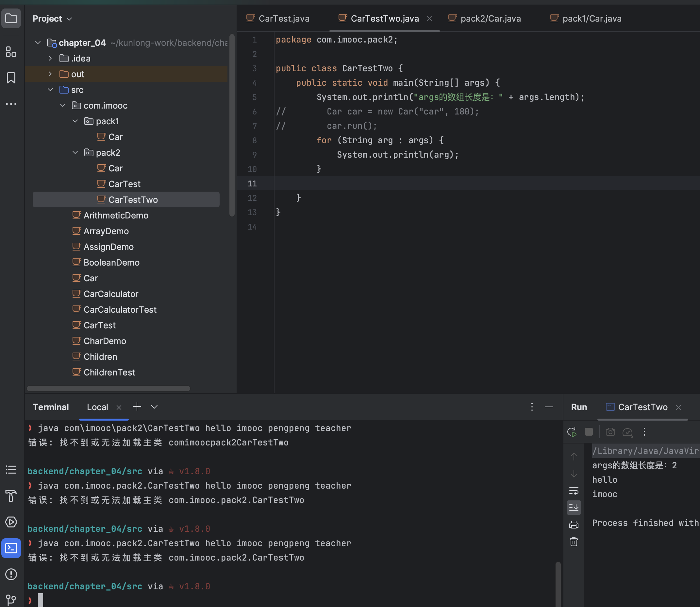Expand the out folder
Viewport: 700px width, 607px height.
[50, 74]
